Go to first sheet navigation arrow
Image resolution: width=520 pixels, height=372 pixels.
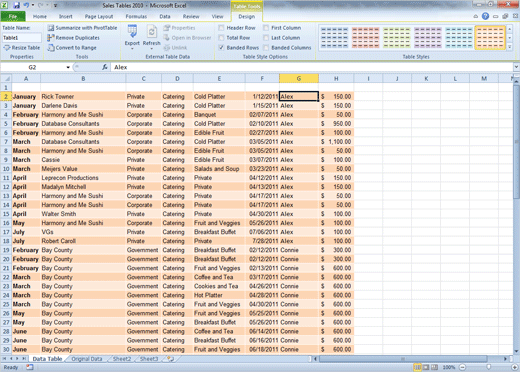point(5,359)
